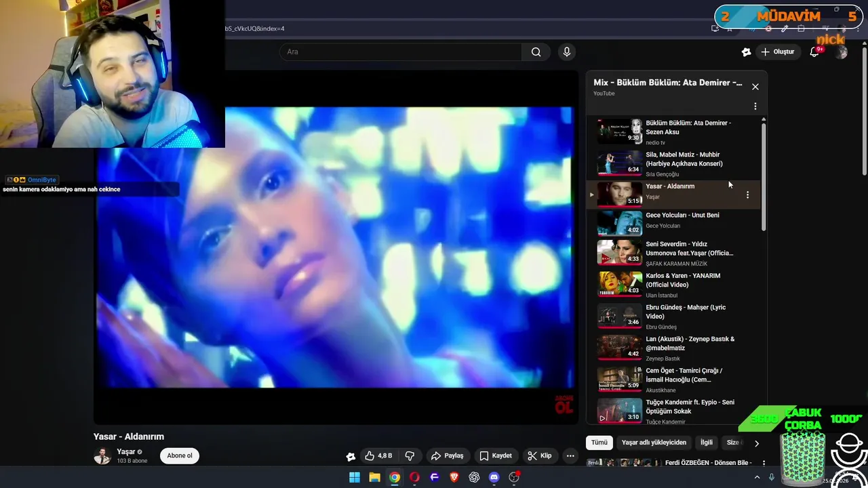Click the 103 B abone subscriber count
The image size is (868, 488).
click(132, 461)
